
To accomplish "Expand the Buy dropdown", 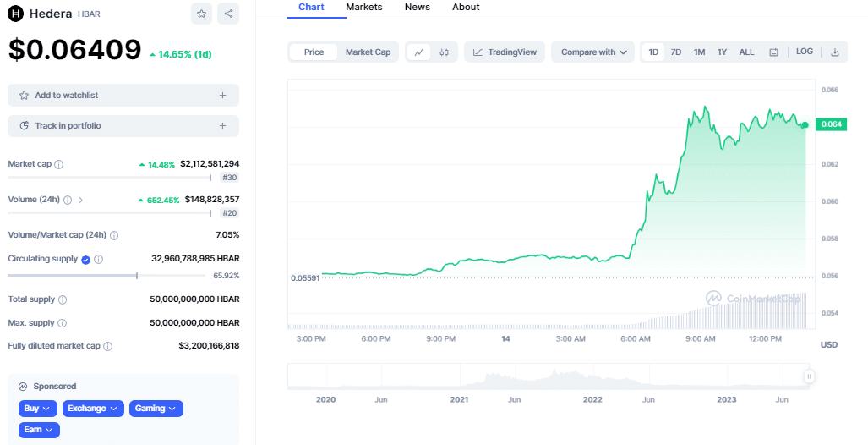I will coord(38,409).
